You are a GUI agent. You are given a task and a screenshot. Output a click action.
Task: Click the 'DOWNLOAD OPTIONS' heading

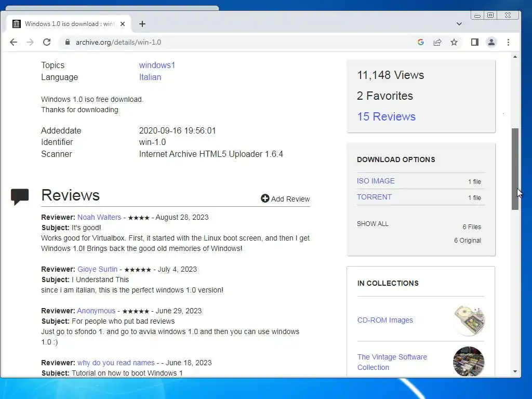coord(396,159)
